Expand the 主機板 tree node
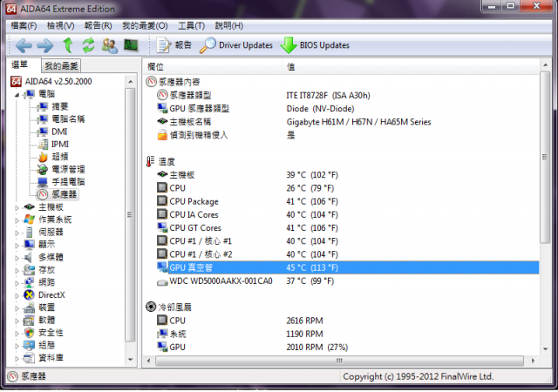 point(17,207)
